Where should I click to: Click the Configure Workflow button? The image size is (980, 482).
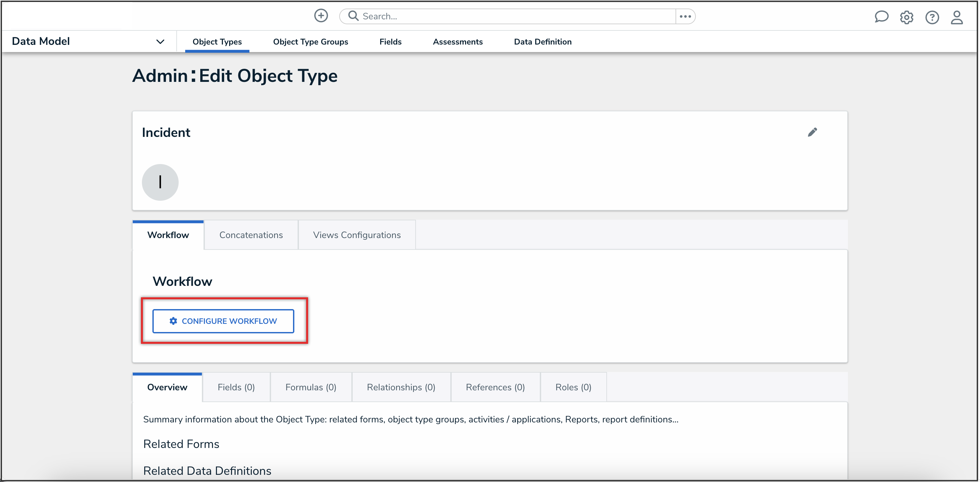click(223, 321)
